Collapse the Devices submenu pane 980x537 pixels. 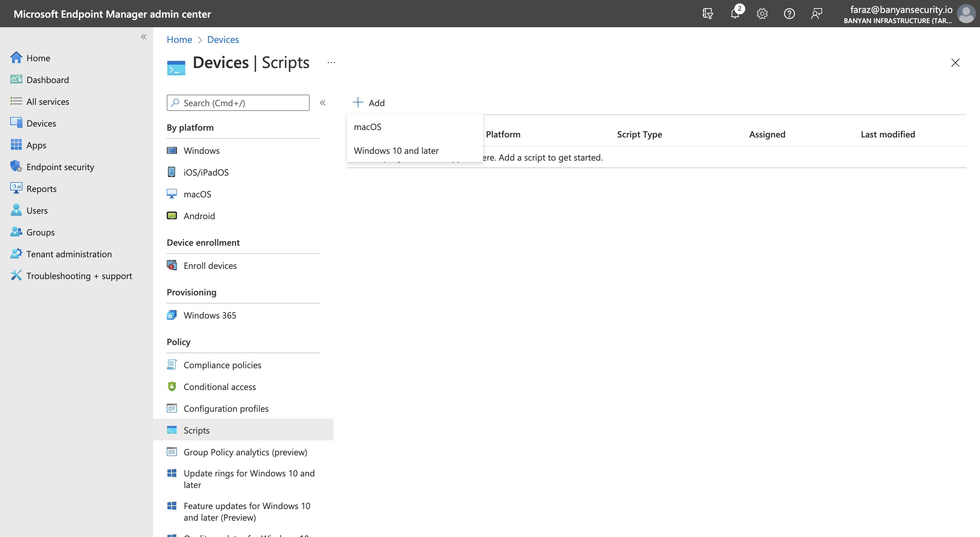click(323, 103)
